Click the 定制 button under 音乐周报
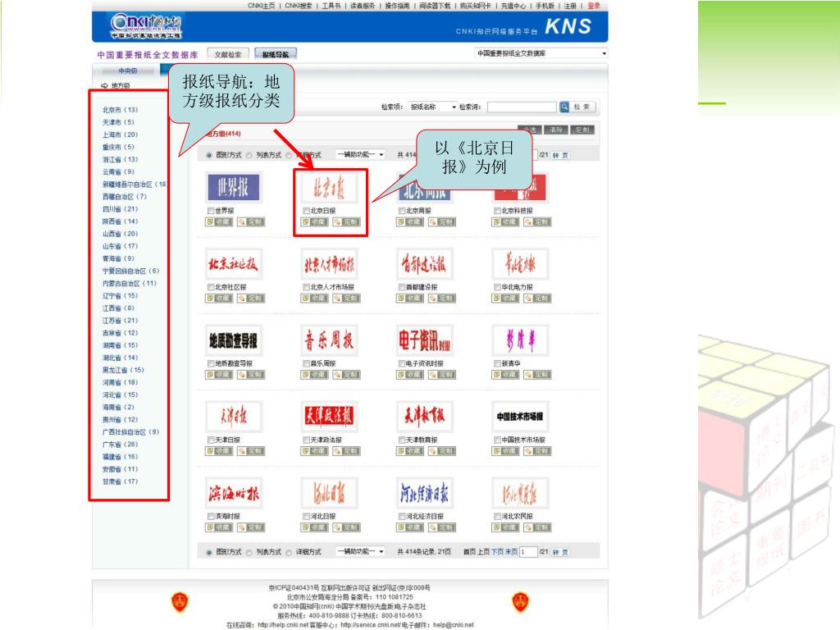Viewport: 840px width, 630px height. (347, 374)
